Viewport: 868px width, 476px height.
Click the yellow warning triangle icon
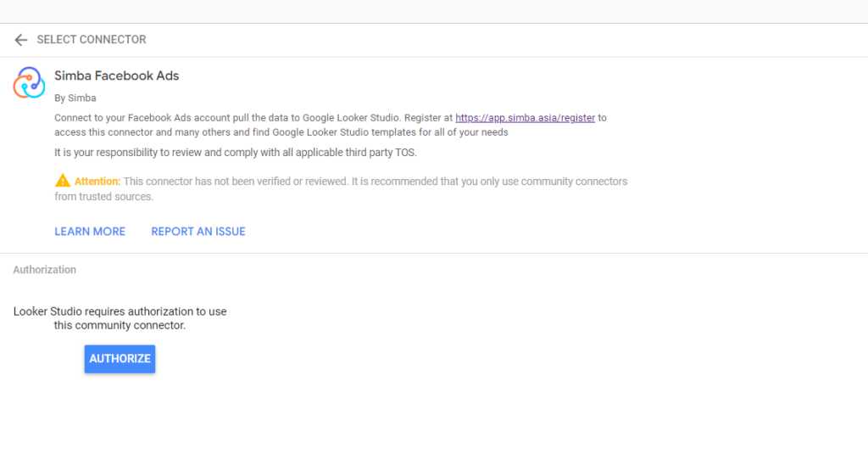(x=63, y=181)
